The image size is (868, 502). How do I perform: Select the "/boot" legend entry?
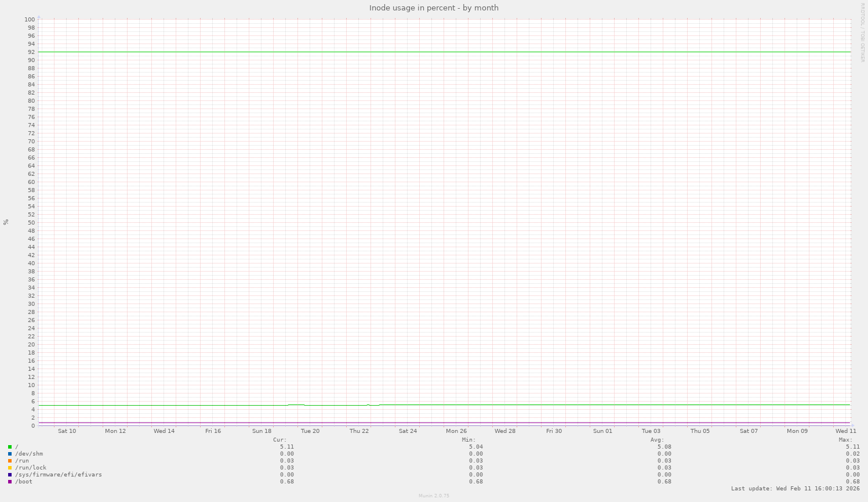coord(23,481)
